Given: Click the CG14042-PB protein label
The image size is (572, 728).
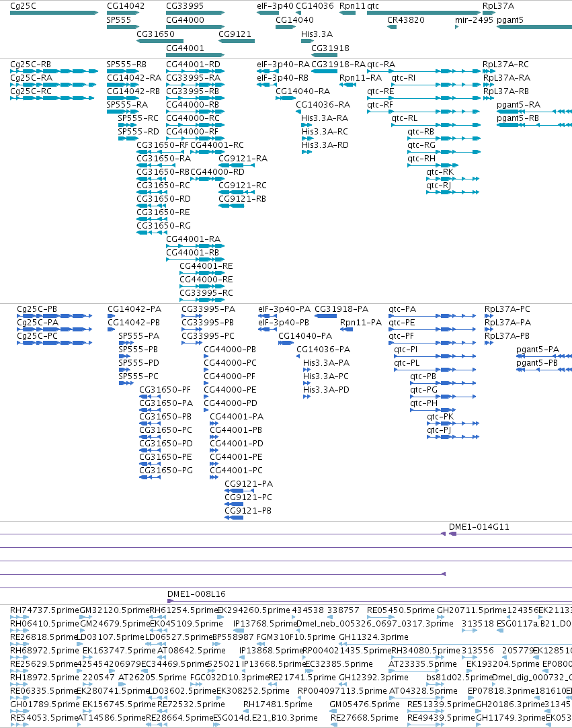Looking at the screenshot, I should (x=134, y=322).
